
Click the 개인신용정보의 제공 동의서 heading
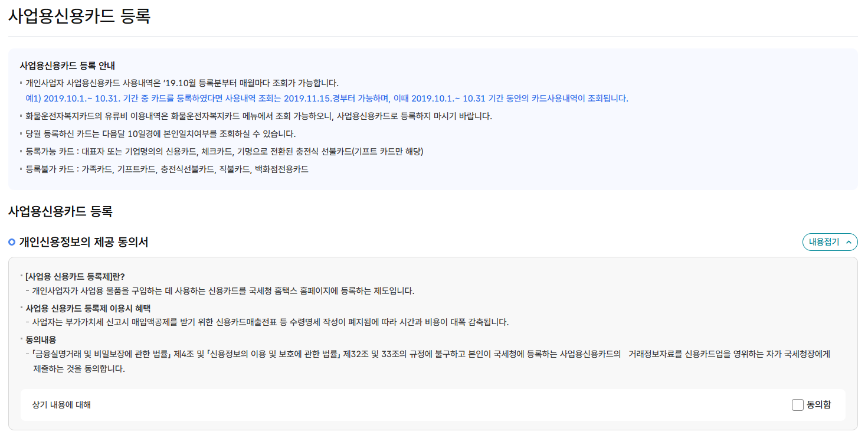pyautogui.click(x=84, y=242)
